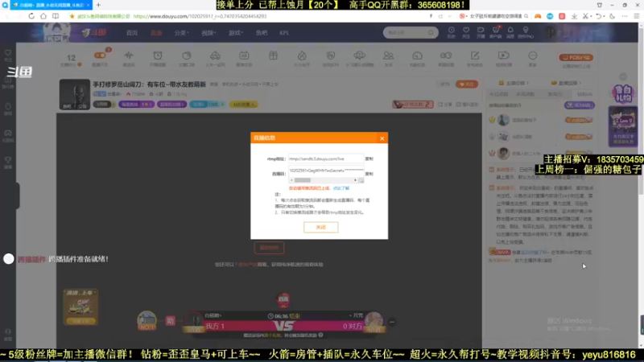Toggle the live broadcast on/off switch

[100, 56]
